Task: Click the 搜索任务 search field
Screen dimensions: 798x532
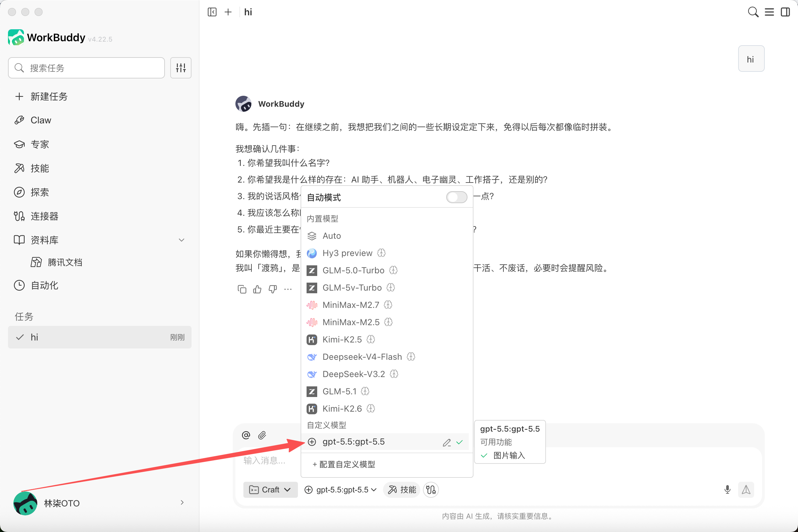Action: (86, 68)
